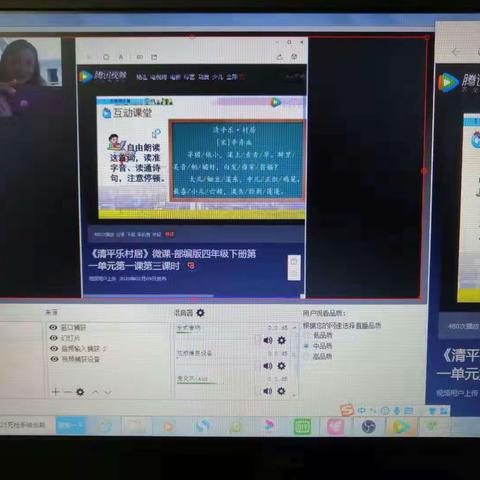Click the Tencent Video logo in captured window
480x480 pixels.
[103, 76]
